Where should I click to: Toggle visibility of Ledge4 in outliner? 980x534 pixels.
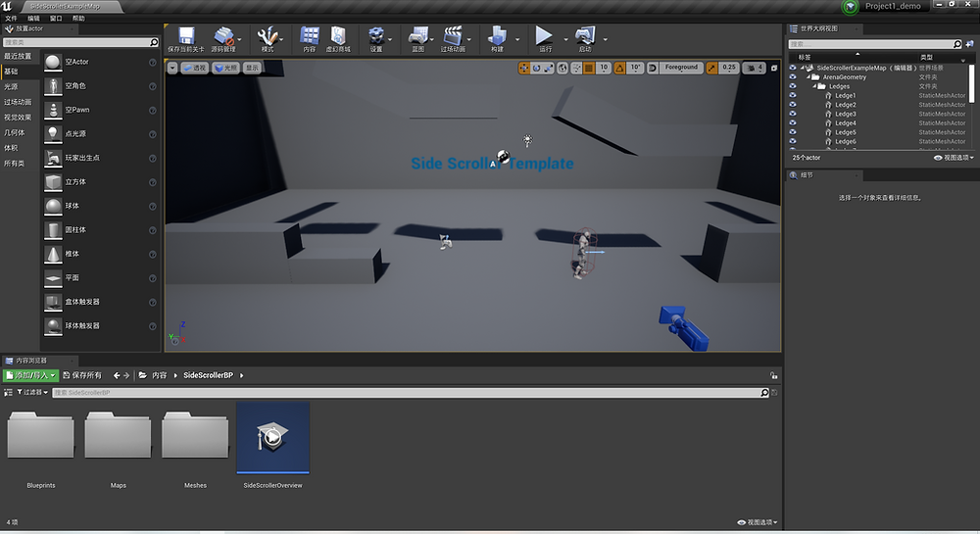tap(793, 123)
